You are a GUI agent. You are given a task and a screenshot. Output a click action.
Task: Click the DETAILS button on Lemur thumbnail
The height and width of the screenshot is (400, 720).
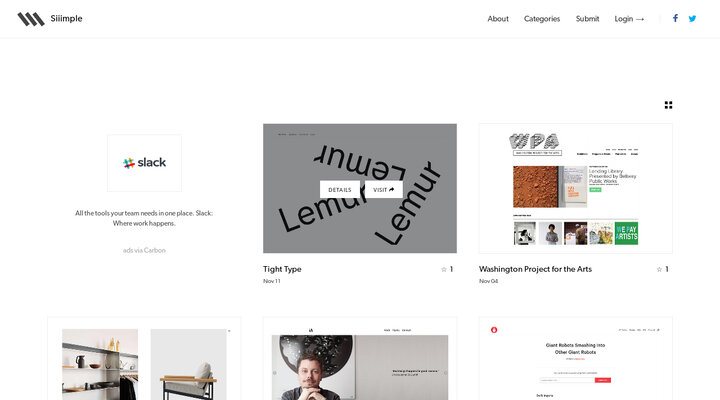tap(340, 190)
